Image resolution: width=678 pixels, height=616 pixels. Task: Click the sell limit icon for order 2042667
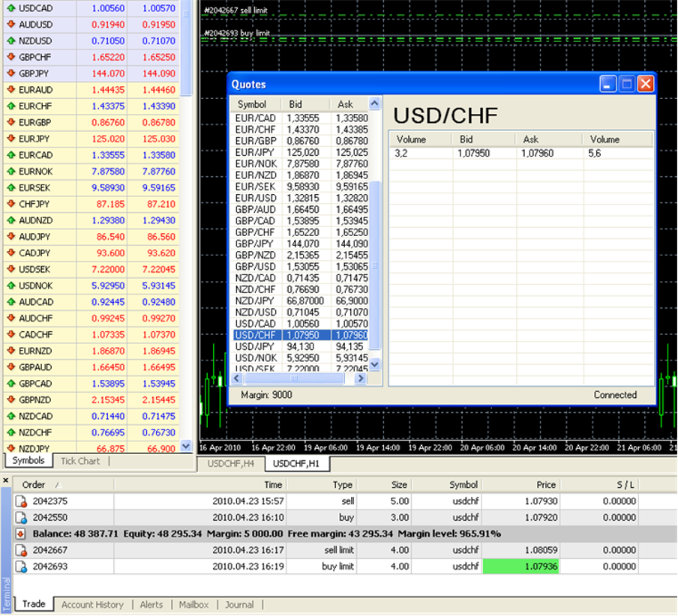point(21,551)
